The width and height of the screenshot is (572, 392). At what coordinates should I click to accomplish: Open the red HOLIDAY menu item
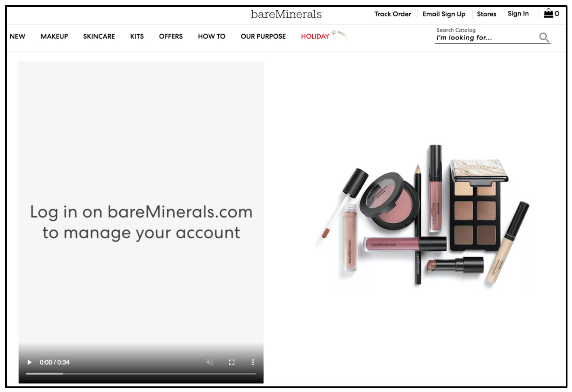click(x=315, y=36)
